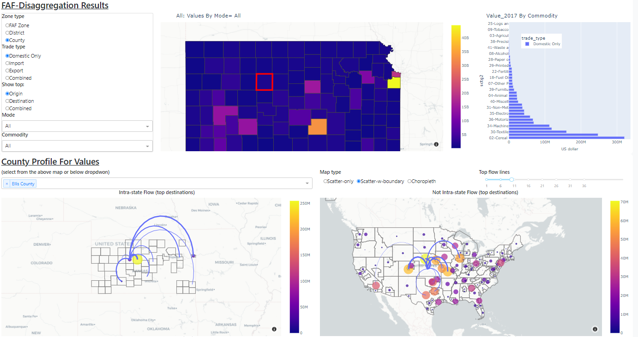Click the 36-Motoriz axis label

pyautogui.click(x=498, y=119)
